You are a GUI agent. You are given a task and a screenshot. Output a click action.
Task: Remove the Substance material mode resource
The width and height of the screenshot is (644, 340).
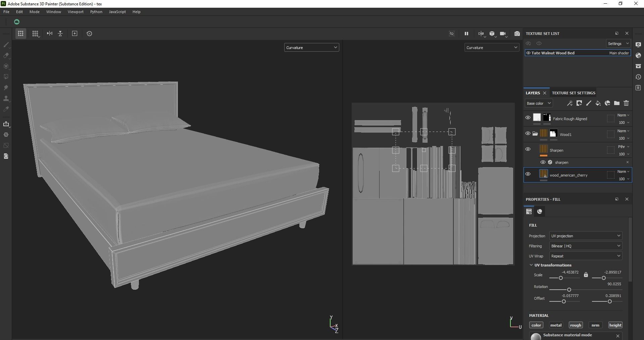618,336
